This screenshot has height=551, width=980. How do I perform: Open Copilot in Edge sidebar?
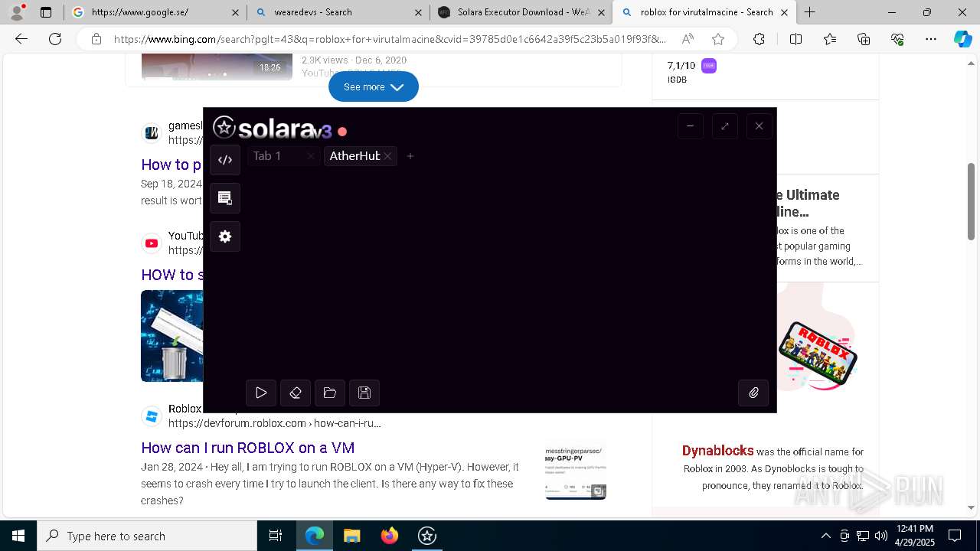click(x=962, y=39)
